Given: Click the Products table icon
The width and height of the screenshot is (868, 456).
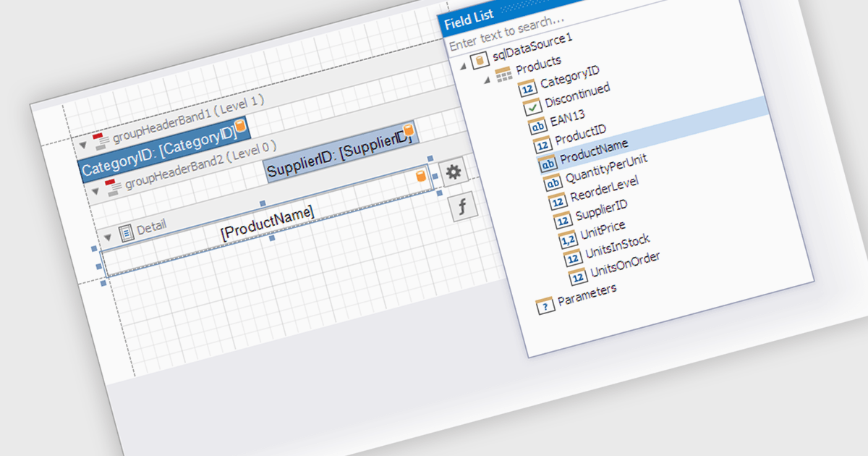Looking at the screenshot, I should coord(503,74).
